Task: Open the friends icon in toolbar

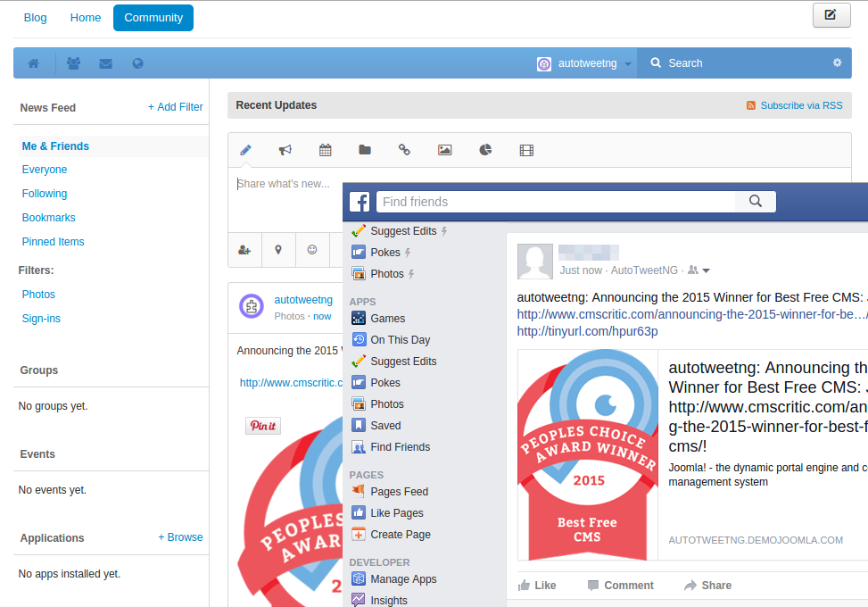Action: point(73,63)
